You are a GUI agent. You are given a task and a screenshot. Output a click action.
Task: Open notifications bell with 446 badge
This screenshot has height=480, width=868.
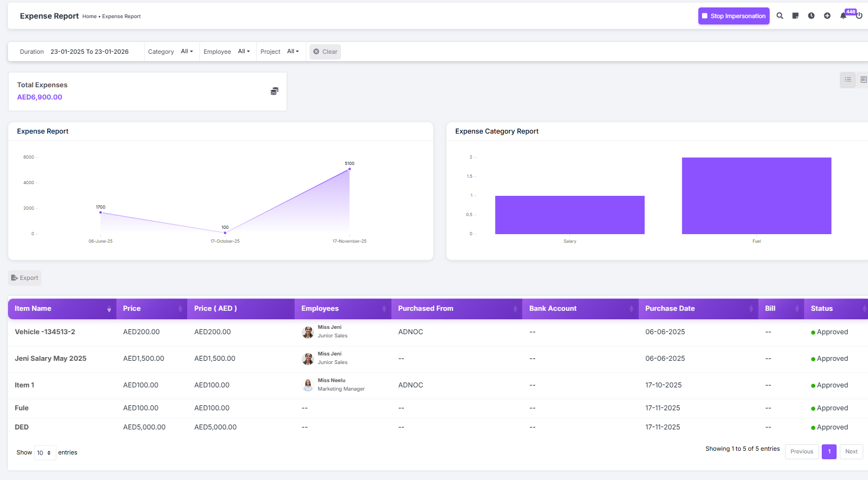(844, 16)
